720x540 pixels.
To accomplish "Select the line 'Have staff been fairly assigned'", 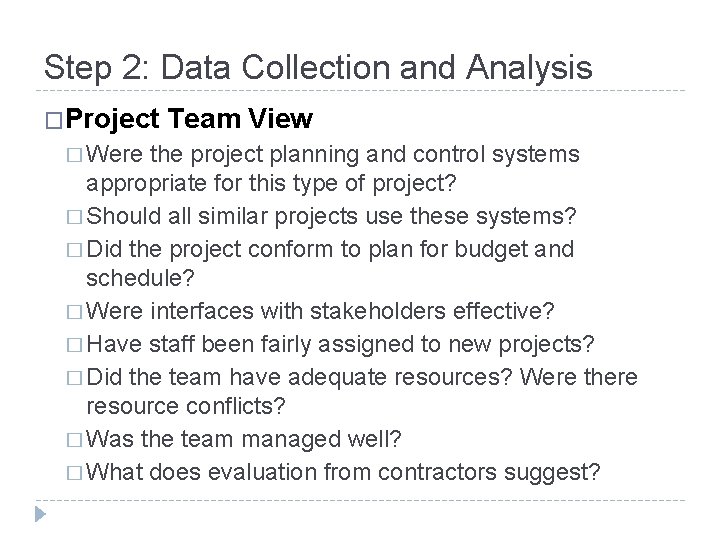I will click(x=340, y=345).
